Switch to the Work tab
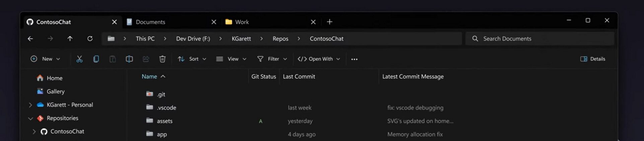Image resolution: width=644 pixels, height=141 pixels. (266, 22)
